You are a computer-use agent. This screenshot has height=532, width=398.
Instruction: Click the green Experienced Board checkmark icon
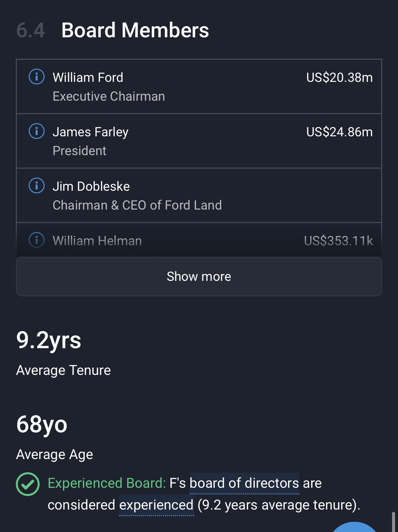[x=28, y=484]
